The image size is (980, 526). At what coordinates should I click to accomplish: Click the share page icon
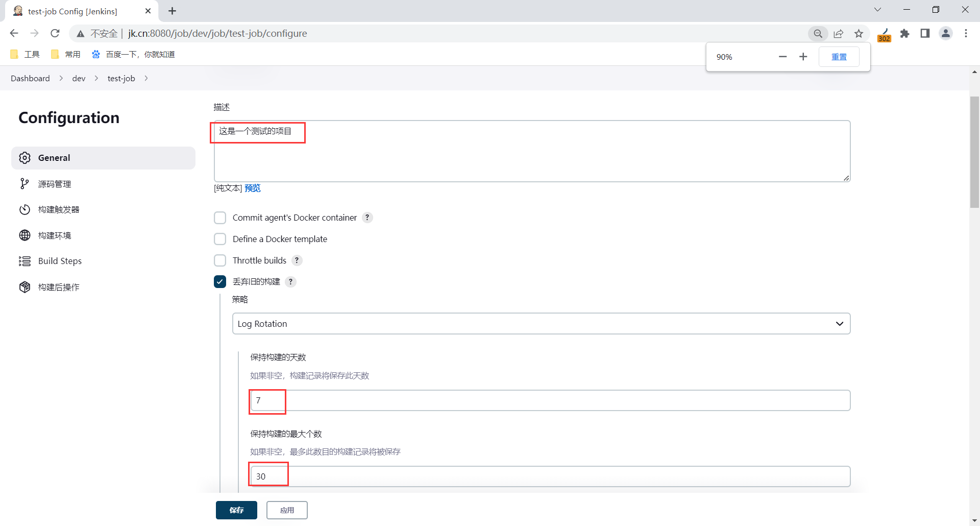(839, 34)
